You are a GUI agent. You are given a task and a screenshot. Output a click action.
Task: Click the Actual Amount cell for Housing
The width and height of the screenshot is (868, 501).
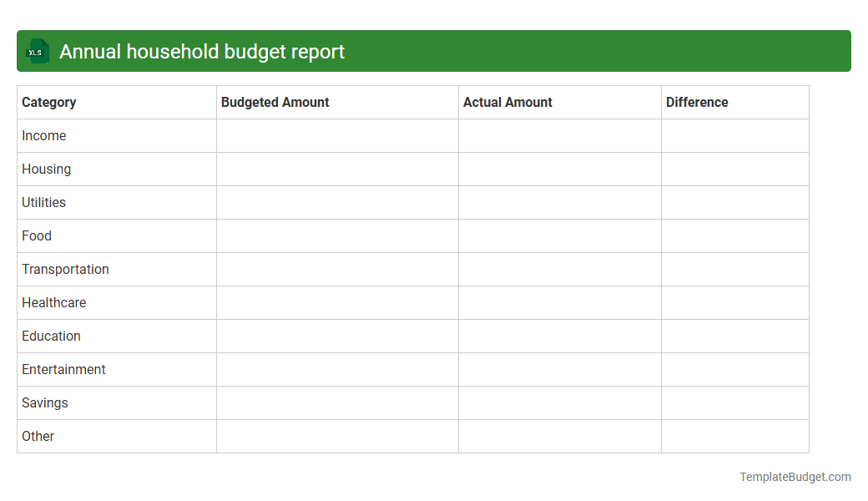[559, 169]
